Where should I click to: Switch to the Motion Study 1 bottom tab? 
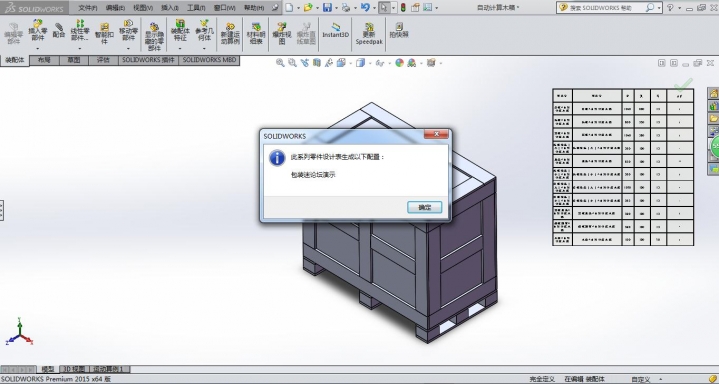[x=110, y=369]
